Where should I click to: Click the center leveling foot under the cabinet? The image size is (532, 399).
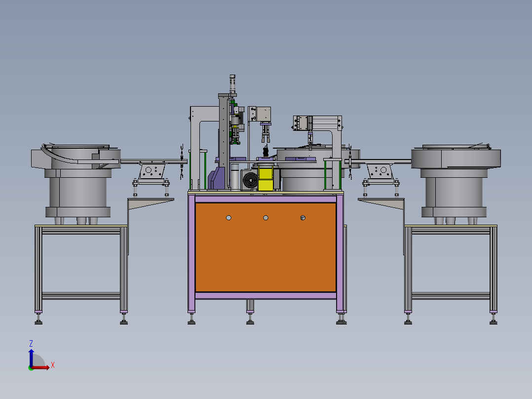[250, 319]
